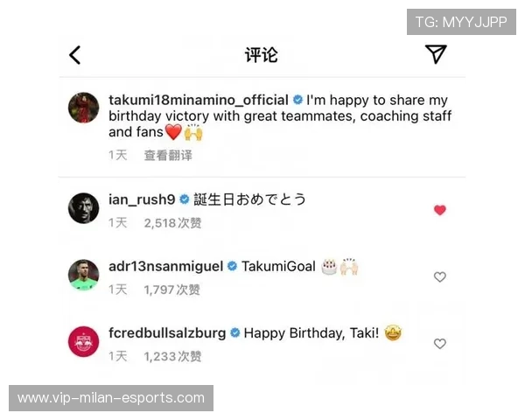The width and height of the screenshot is (525, 420).
Task: Click verified badge next to fcredbullsalzburg
Action: click(235, 332)
